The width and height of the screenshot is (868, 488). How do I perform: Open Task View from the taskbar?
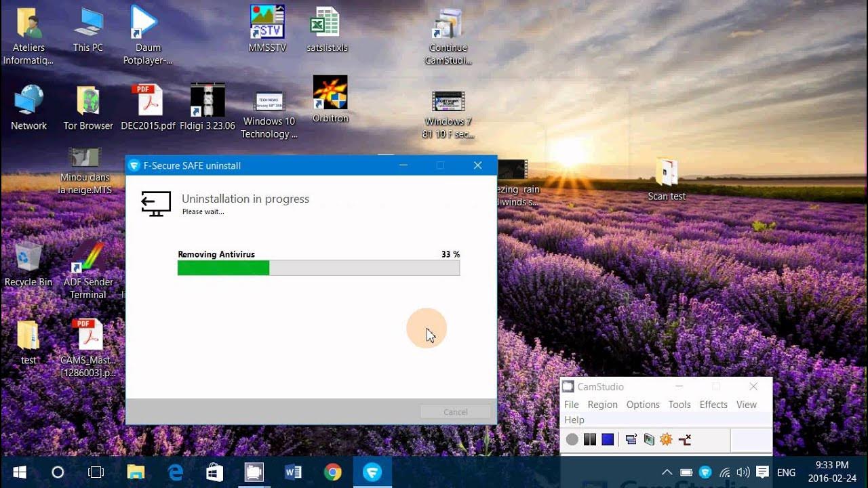(96, 472)
